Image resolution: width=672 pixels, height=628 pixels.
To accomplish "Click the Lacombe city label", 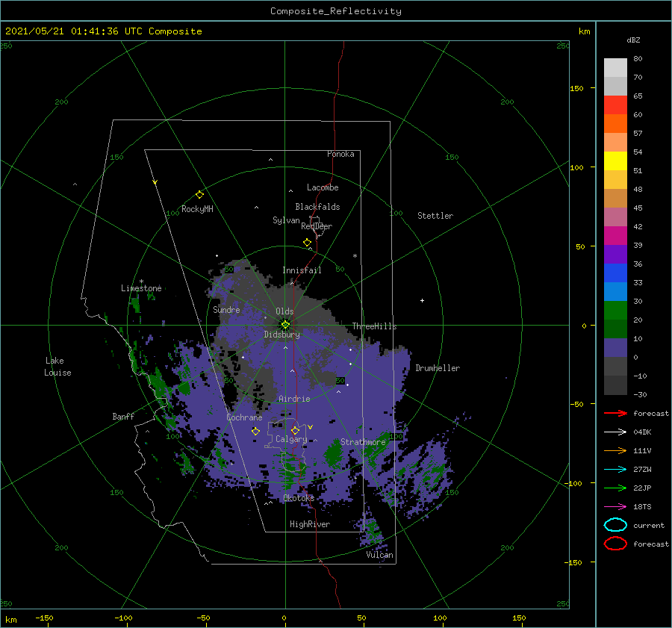I will coord(323,187).
